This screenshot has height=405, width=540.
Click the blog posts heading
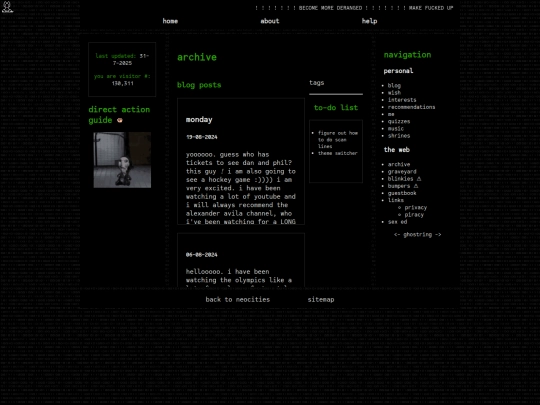pos(199,85)
